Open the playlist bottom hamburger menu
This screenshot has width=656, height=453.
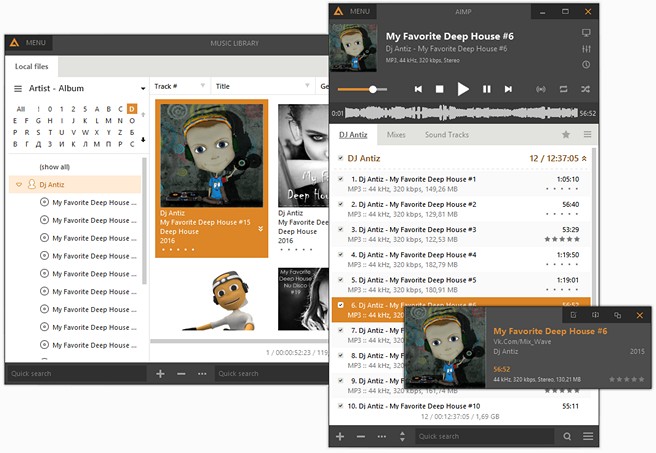(588, 436)
